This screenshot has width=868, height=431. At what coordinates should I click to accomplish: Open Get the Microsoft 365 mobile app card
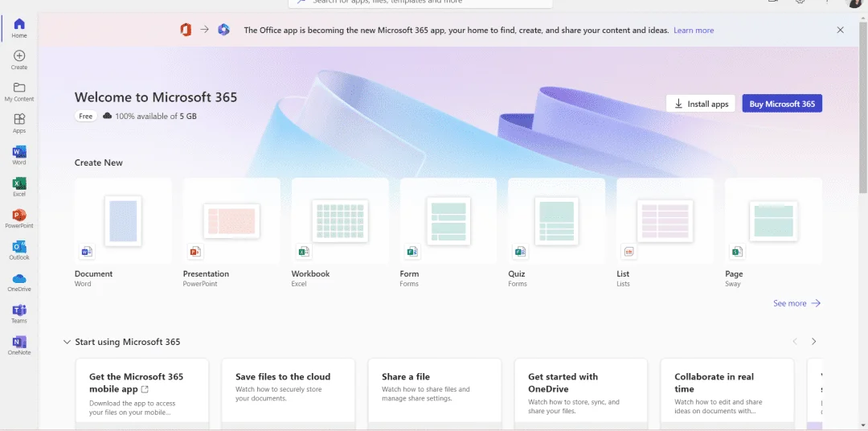click(141, 394)
